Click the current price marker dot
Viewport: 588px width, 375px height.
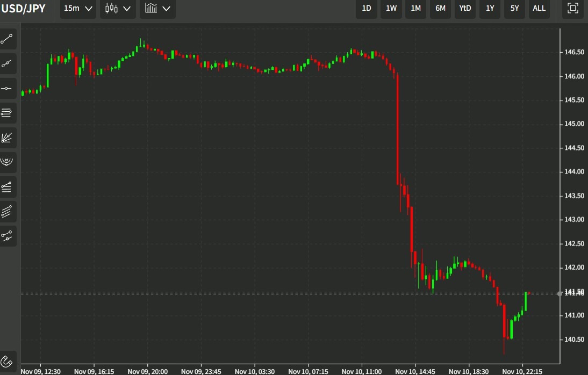(x=560, y=294)
